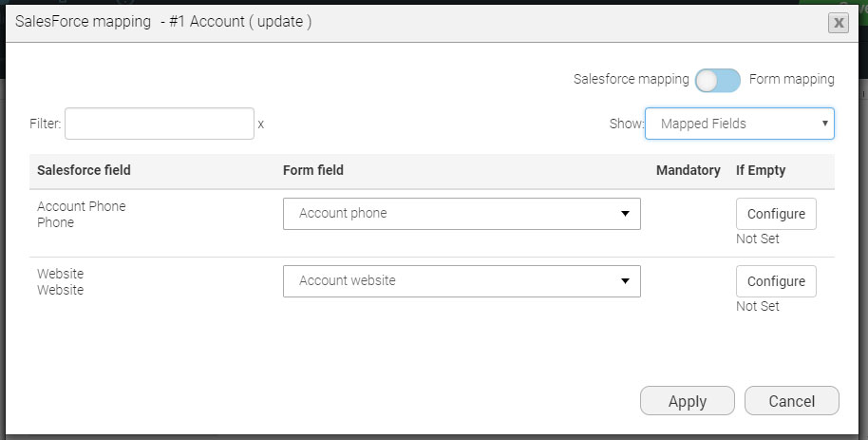Click the If Empty column header
The height and width of the screenshot is (440, 868).
761,170
